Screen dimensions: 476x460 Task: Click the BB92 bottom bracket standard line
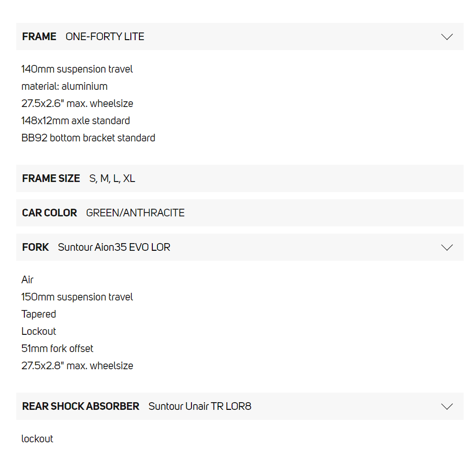point(88,138)
